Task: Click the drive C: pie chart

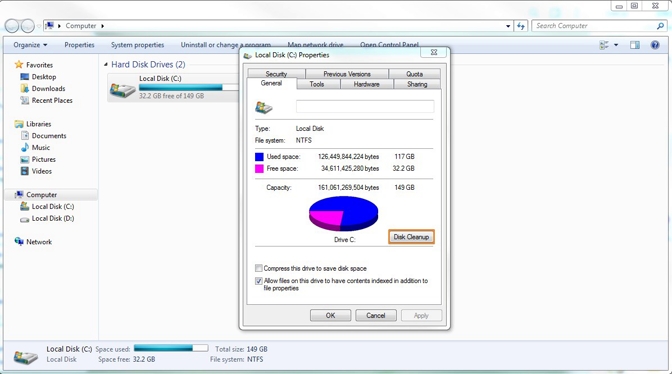Action: coord(343,213)
